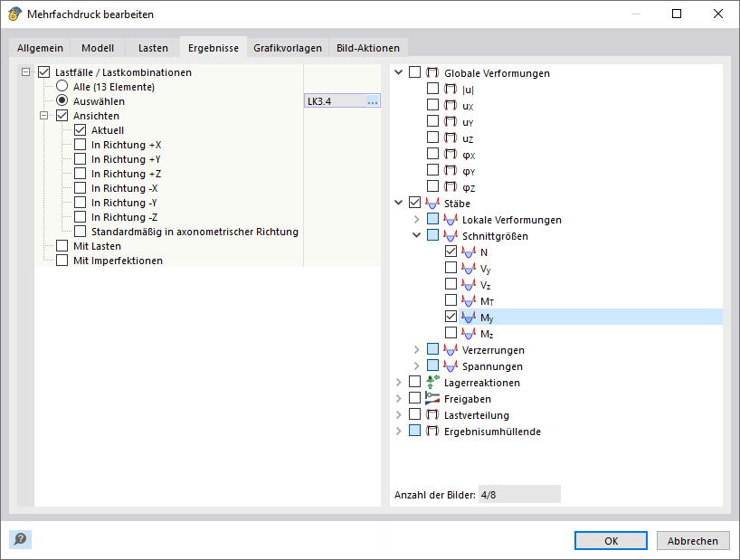Check Mit Lasten option

62,246
